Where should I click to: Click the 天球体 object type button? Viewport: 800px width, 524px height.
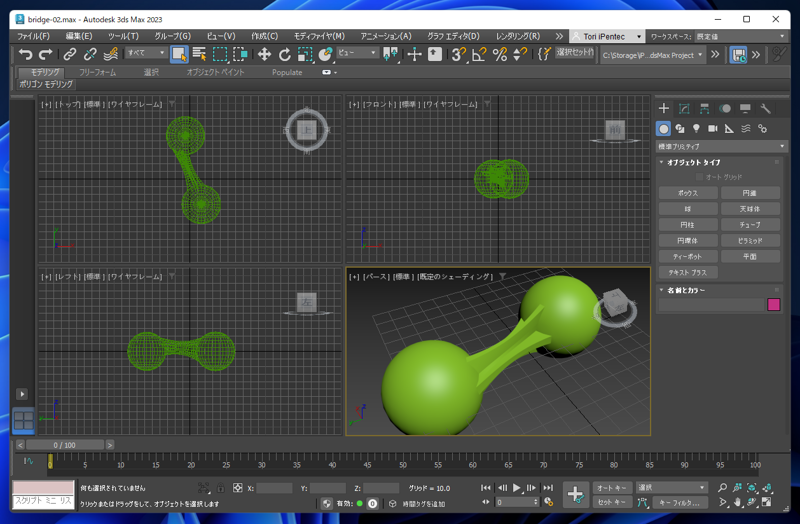(750, 209)
